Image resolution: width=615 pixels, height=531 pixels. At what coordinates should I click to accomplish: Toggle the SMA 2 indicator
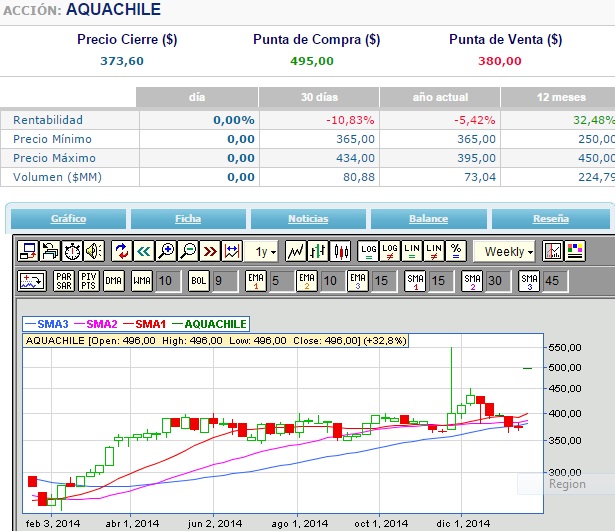(472, 281)
